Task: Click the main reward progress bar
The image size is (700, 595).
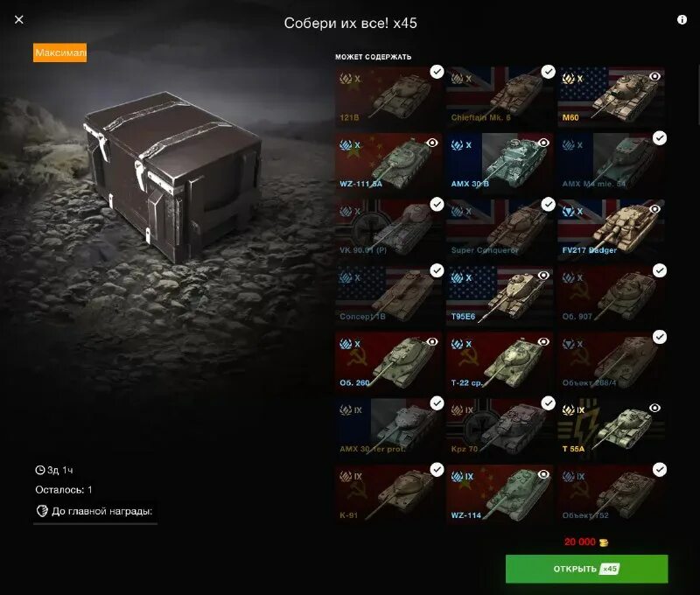Action: (95, 524)
